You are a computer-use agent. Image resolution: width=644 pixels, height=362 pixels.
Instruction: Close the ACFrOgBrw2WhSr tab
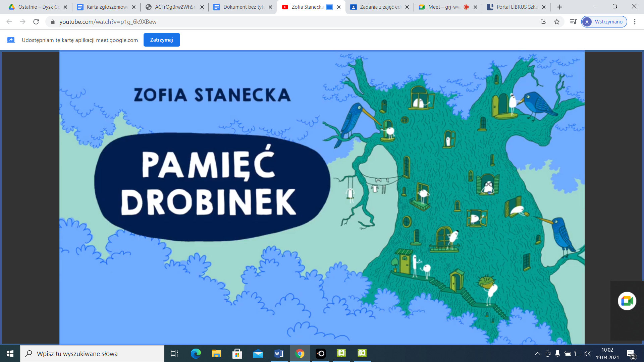[x=202, y=7]
